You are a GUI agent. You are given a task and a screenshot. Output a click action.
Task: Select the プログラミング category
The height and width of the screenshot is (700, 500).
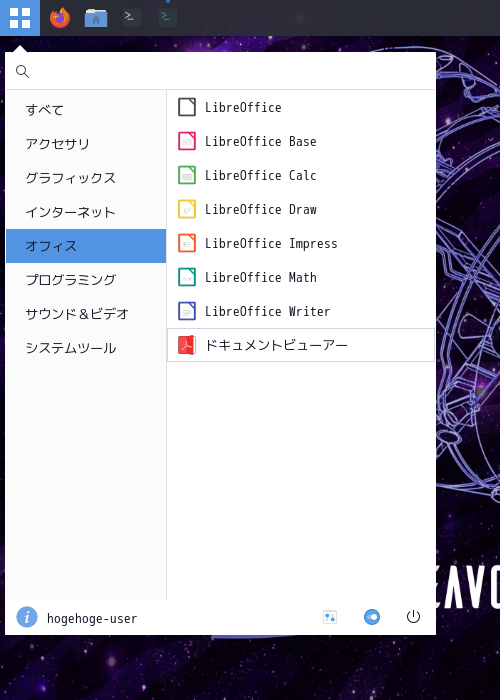coord(86,280)
